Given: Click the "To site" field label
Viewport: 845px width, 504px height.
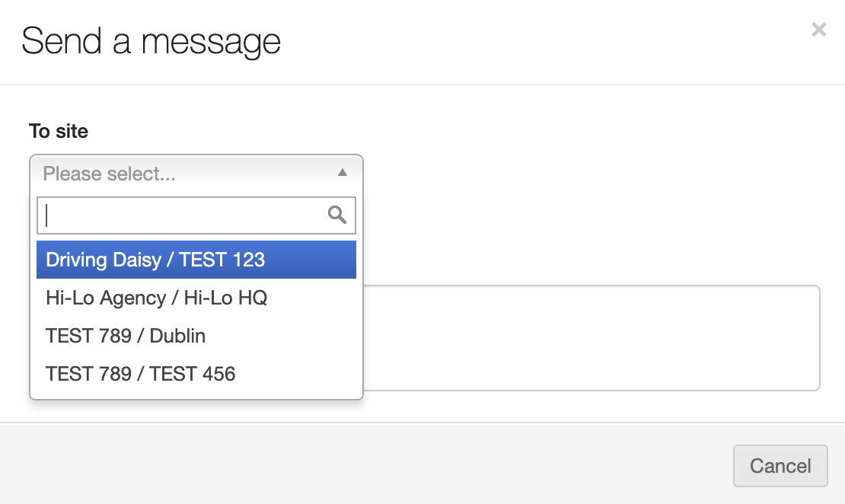Looking at the screenshot, I should point(59,131).
